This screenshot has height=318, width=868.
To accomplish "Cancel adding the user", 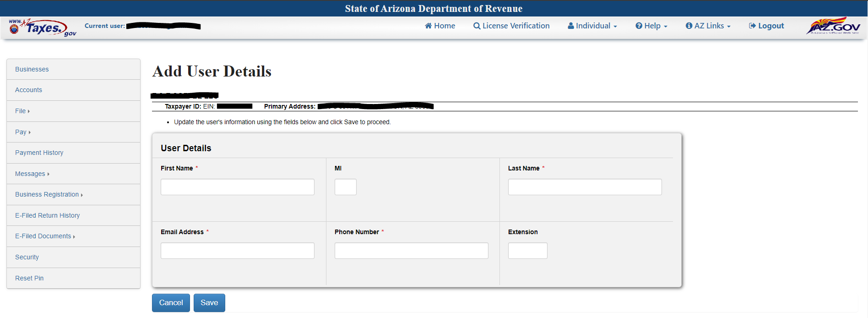I will (171, 303).
